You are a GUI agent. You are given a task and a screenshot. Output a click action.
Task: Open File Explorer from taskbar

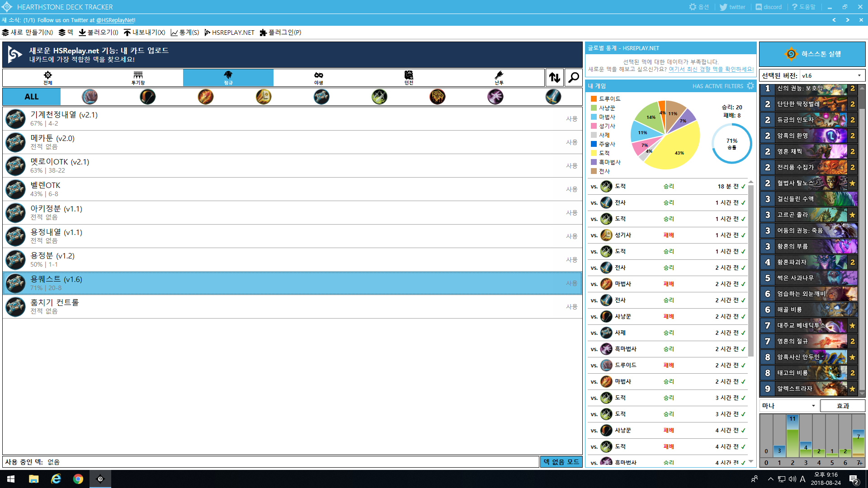(x=33, y=479)
